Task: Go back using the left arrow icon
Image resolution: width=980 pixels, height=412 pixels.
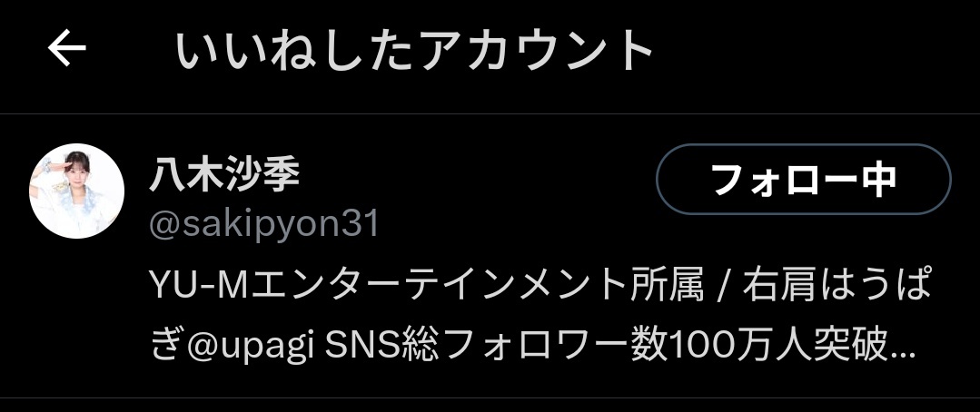Action: pos(67,49)
